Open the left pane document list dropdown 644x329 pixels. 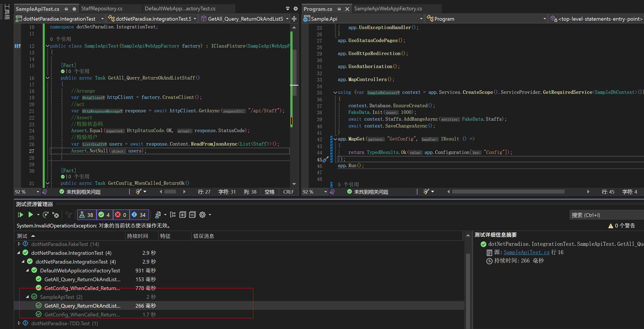(287, 9)
